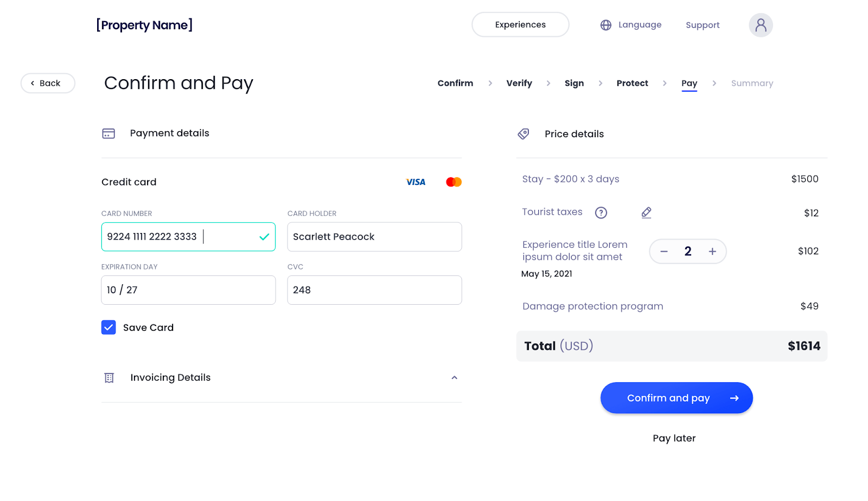Screen dimensions: 868x501
Task: Go to the Confirm step
Action: click(x=455, y=83)
